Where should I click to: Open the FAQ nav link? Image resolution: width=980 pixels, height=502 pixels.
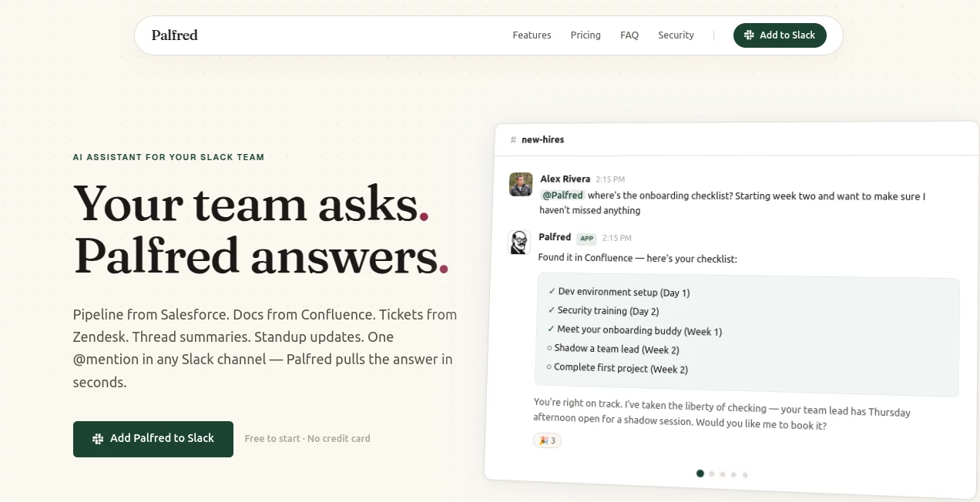tap(629, 35)
